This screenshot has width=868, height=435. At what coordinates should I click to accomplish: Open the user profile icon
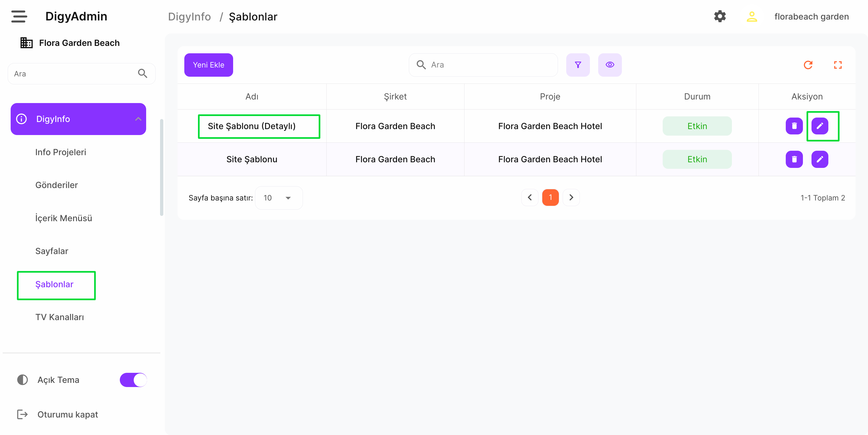click(x=751, y=16)
